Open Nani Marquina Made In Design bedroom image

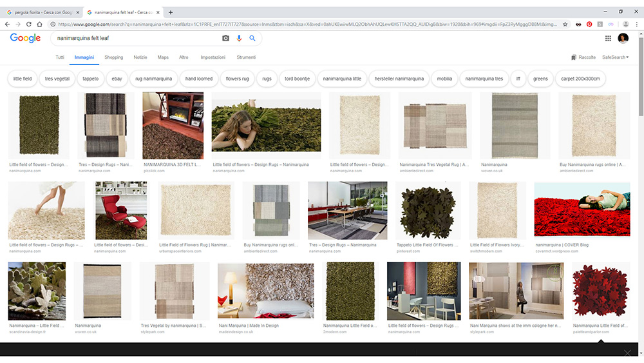click(266, 291)
